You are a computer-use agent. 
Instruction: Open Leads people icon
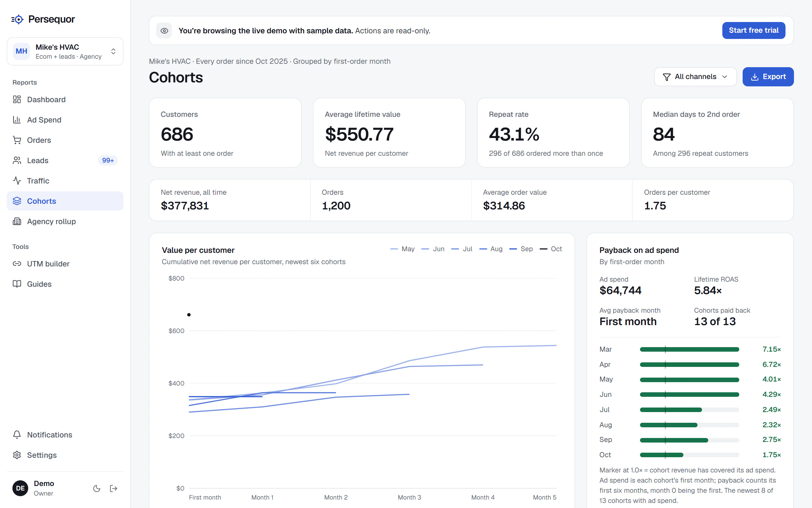click(x=17, y=160)
